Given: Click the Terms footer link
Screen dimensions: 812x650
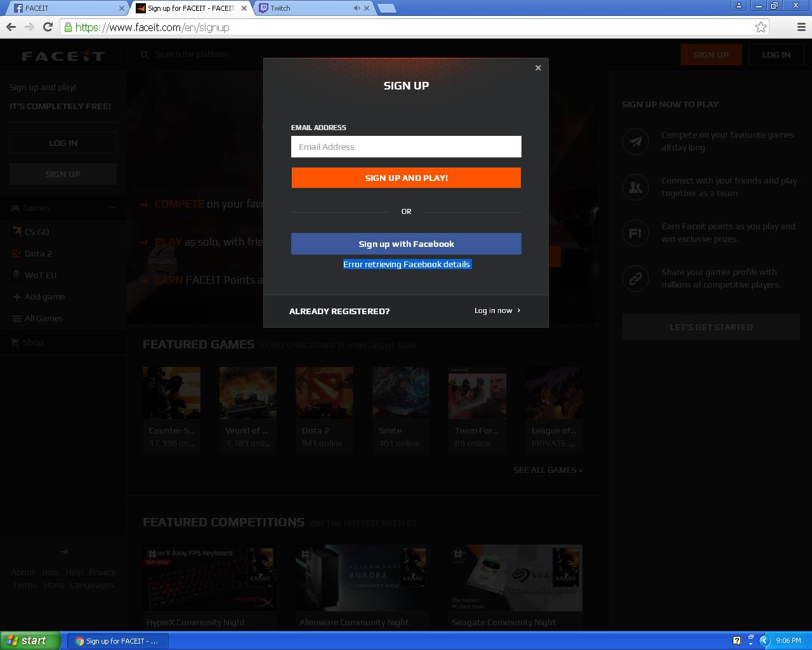Looking at the screenshot, I should click(x=24, y=585).
